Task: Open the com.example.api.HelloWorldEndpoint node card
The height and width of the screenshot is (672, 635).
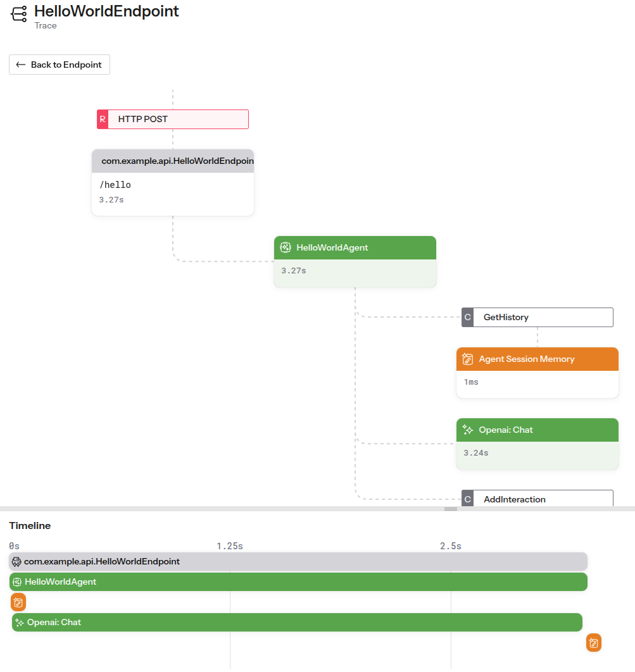Action: coord(173,183)
